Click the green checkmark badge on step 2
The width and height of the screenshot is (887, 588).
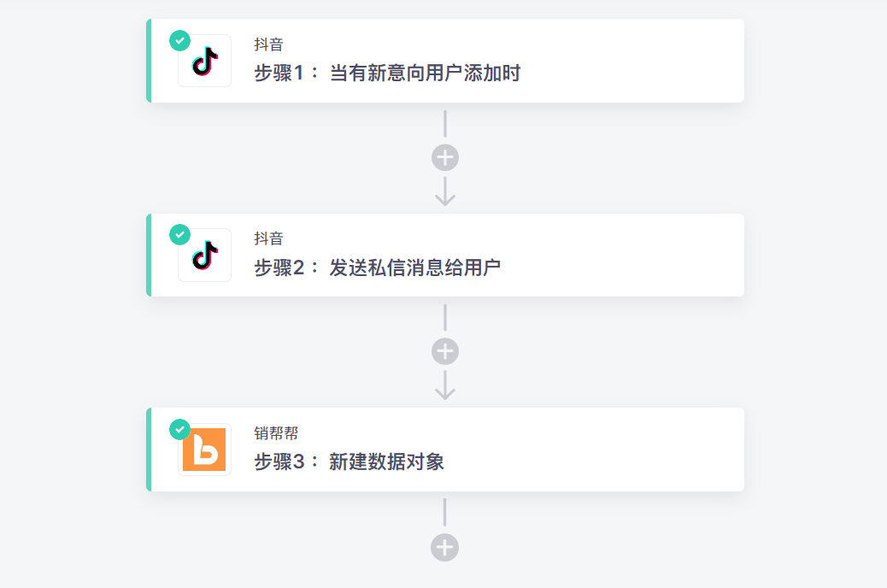pyautogui.click(x=179, y=234)
